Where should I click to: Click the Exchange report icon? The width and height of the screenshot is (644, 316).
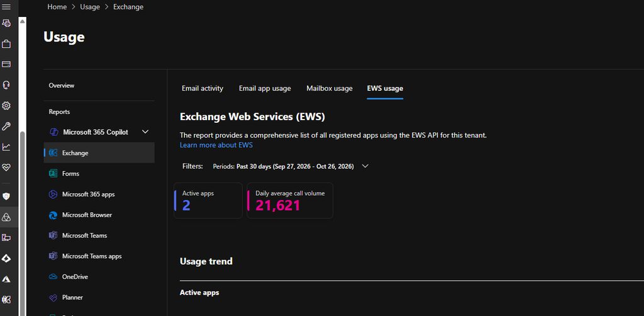click(53, 153)
